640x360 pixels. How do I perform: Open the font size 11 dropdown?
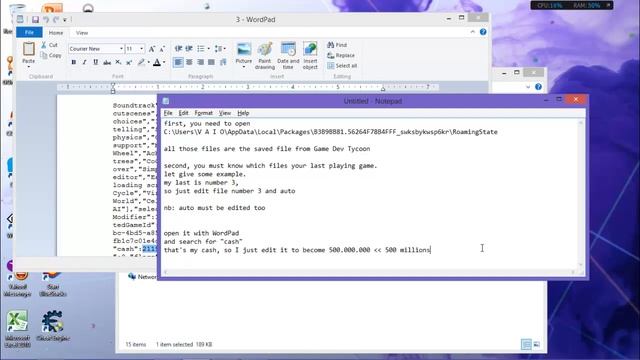[142, 49]
